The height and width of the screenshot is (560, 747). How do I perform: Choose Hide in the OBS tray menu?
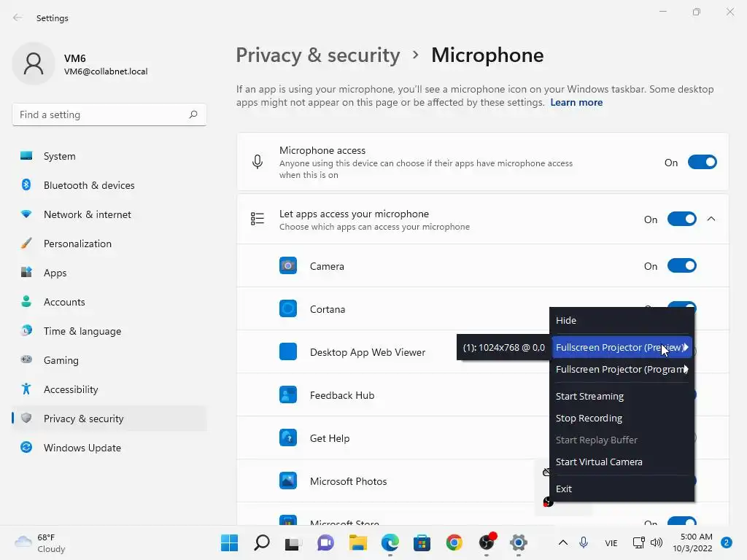pos(622,320)
